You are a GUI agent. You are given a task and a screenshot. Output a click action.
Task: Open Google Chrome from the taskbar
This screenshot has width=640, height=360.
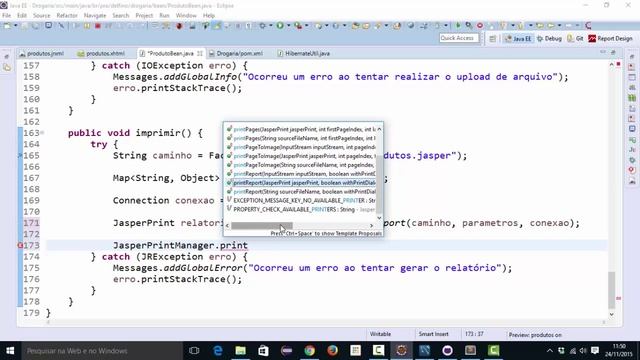(309, 351)
